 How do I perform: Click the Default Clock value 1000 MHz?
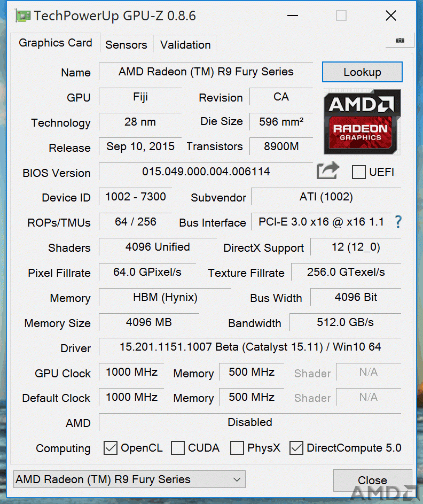pos(132,397)
